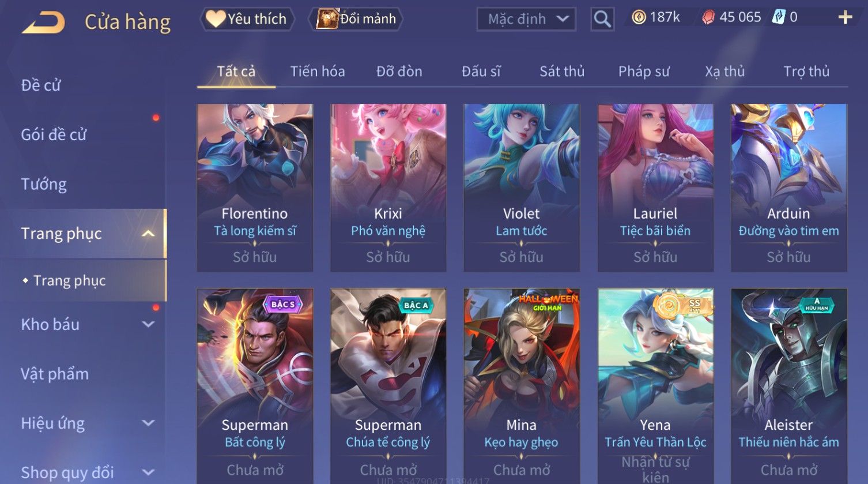
Task: Open Yêu thích heart favorites
Action: click(247, 19)
